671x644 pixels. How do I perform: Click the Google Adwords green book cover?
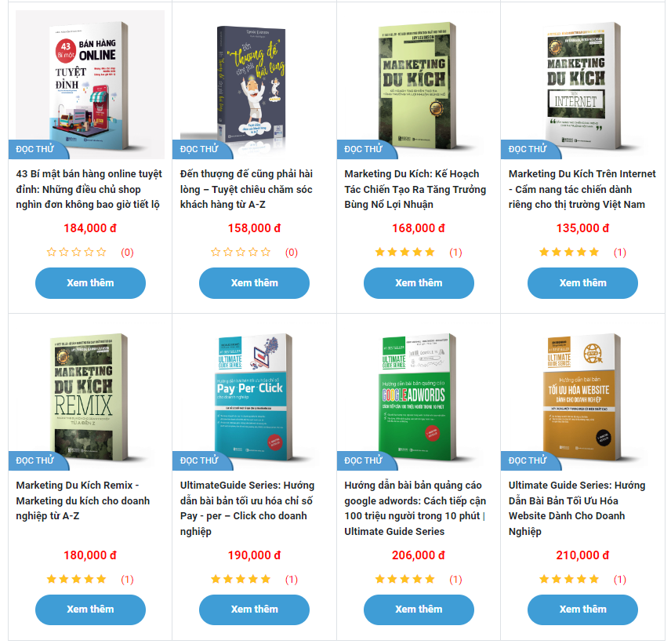coord(418,396)
